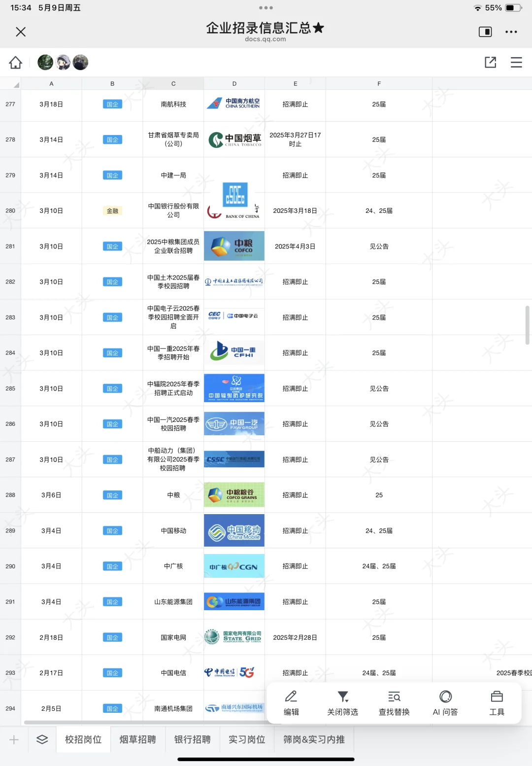The width and height of the screenshot is (532, 766).
Task: Select date cell 2月18日
Action: click(51, 637)
